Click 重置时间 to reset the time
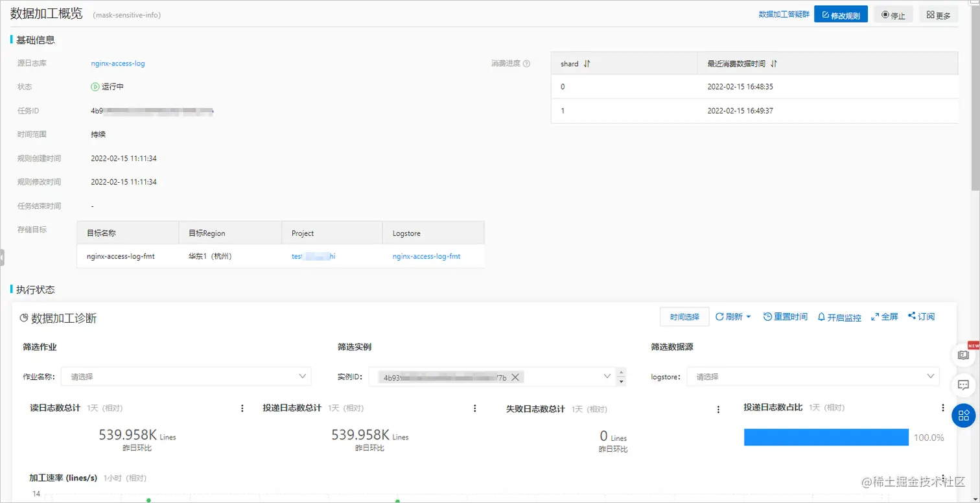980x503 pixels. (x=786, y=317)
